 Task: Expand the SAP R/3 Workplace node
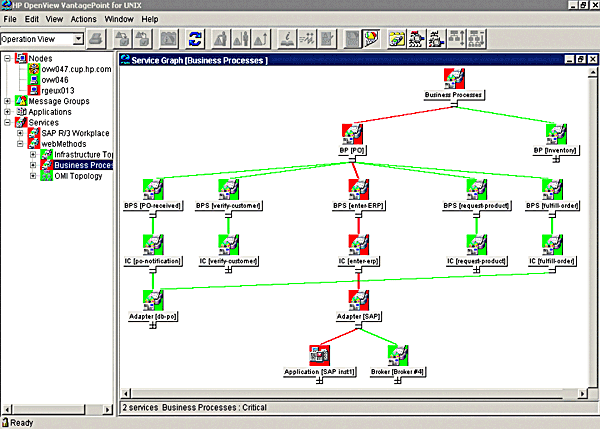(x=21, y=133)
